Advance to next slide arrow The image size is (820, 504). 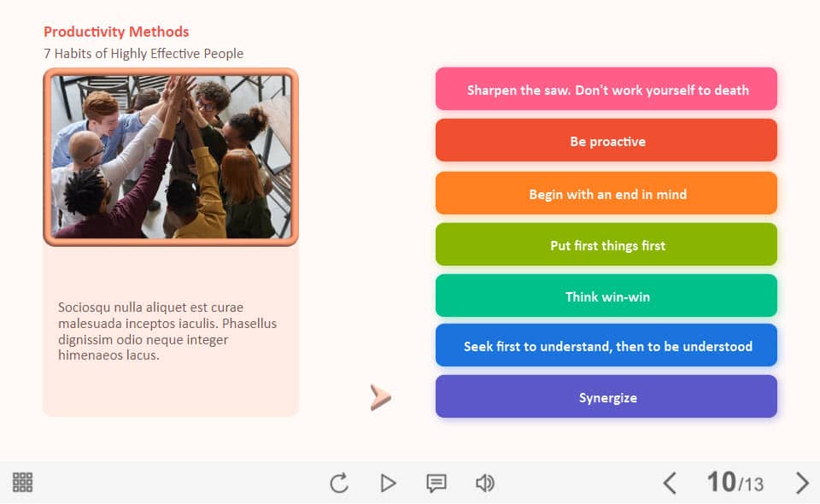click(x=801, y=483)
